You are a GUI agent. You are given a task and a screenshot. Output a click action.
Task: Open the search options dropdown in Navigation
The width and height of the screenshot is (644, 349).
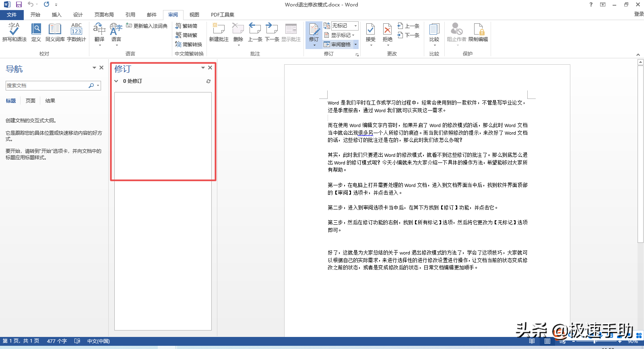tap(98, 86)
